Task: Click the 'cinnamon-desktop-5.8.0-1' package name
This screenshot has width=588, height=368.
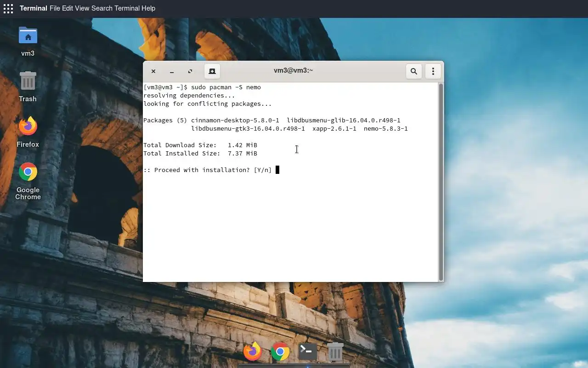Action: pyautogui.click(x=235, y=120)
